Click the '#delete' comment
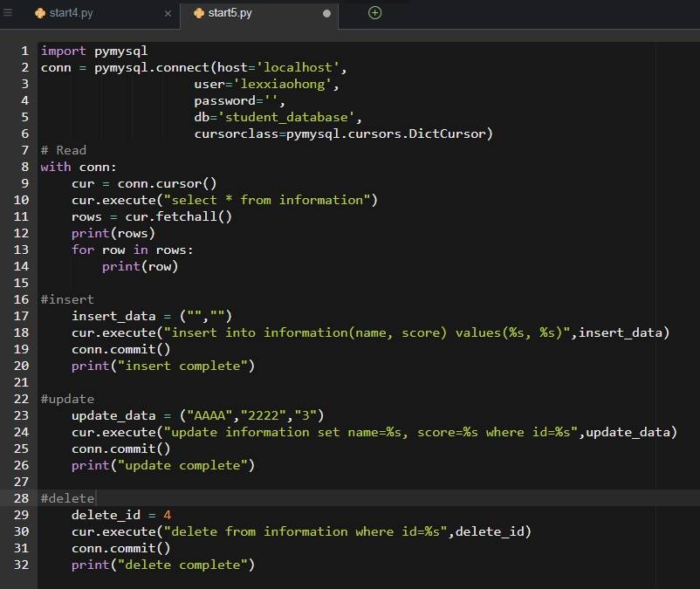The height and width of the screenshot is (589, 700). click(67, 498)
